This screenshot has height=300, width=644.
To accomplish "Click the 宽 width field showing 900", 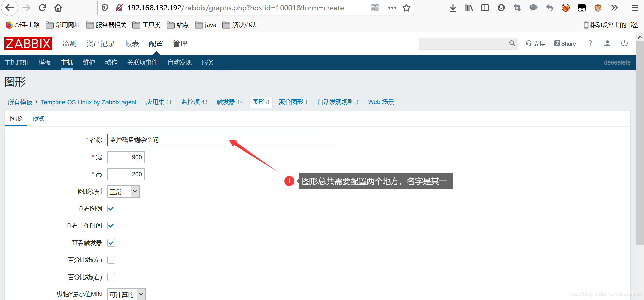I will point(126,157).
